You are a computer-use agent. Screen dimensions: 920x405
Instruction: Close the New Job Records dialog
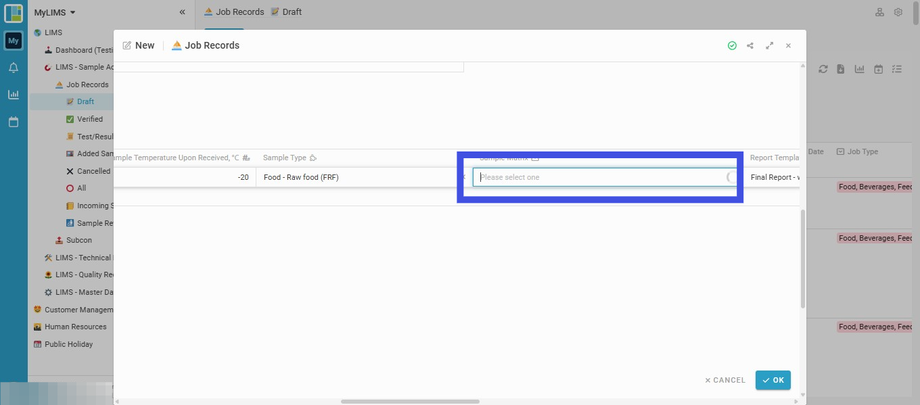[x=789, y=46]
